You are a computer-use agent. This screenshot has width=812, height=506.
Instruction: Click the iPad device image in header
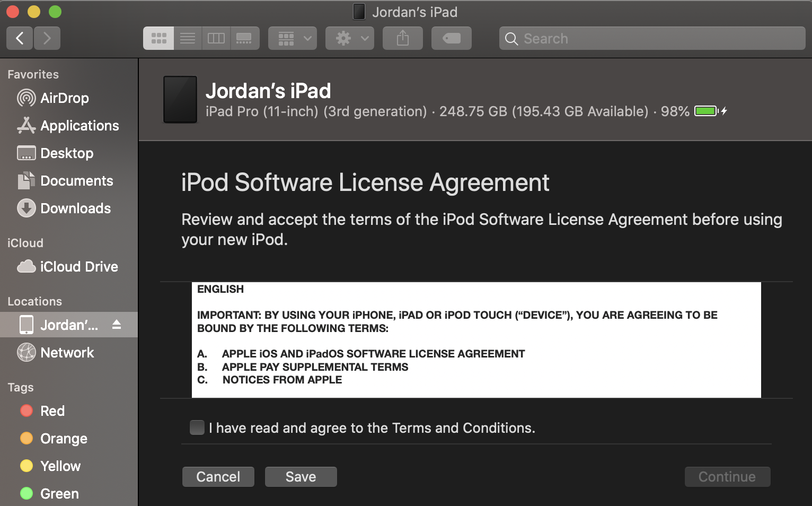coord(180,100)
